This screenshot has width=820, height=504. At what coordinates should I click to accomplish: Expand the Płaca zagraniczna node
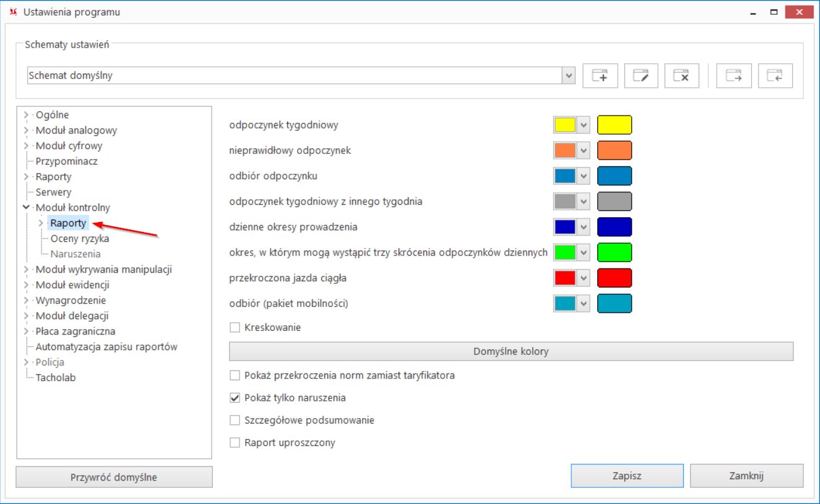pos(26,331)
